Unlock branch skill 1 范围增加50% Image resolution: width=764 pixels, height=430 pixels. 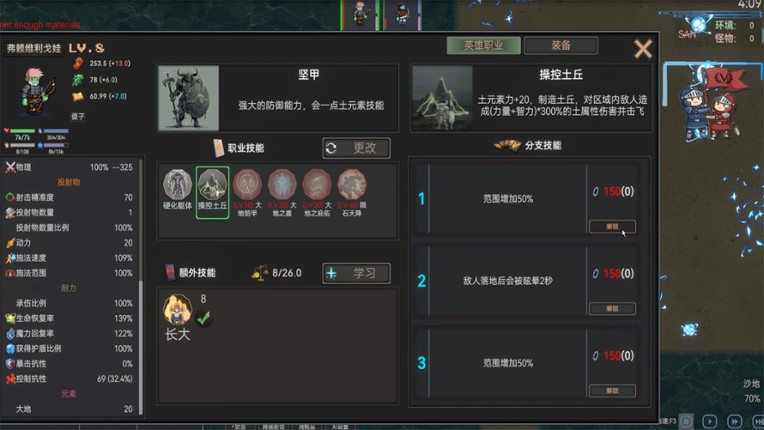612,226
